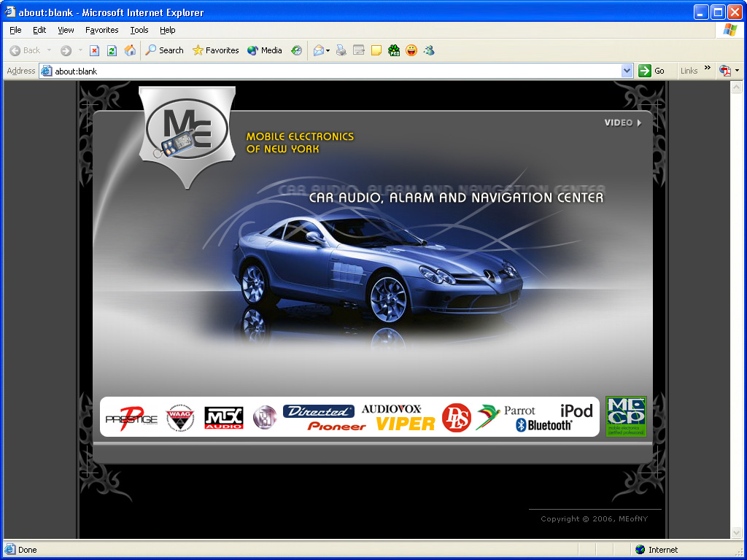Open the View menu
Viewport: 747px width, 560px height.
coord(66,30)
